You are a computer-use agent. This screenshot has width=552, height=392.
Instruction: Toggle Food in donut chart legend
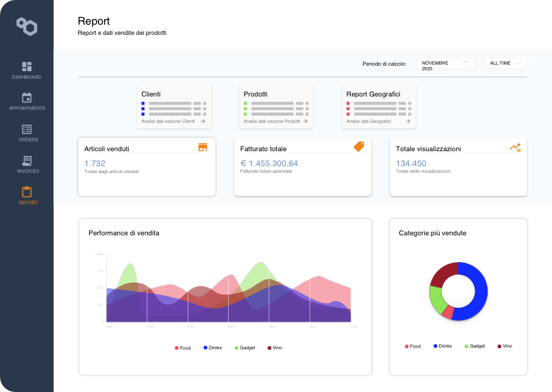(x=412, y=346)
